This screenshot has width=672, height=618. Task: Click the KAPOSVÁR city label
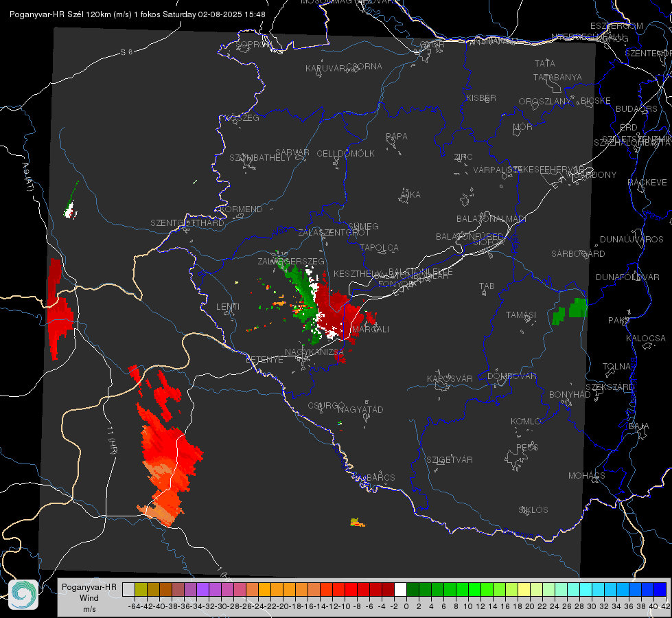450,379
